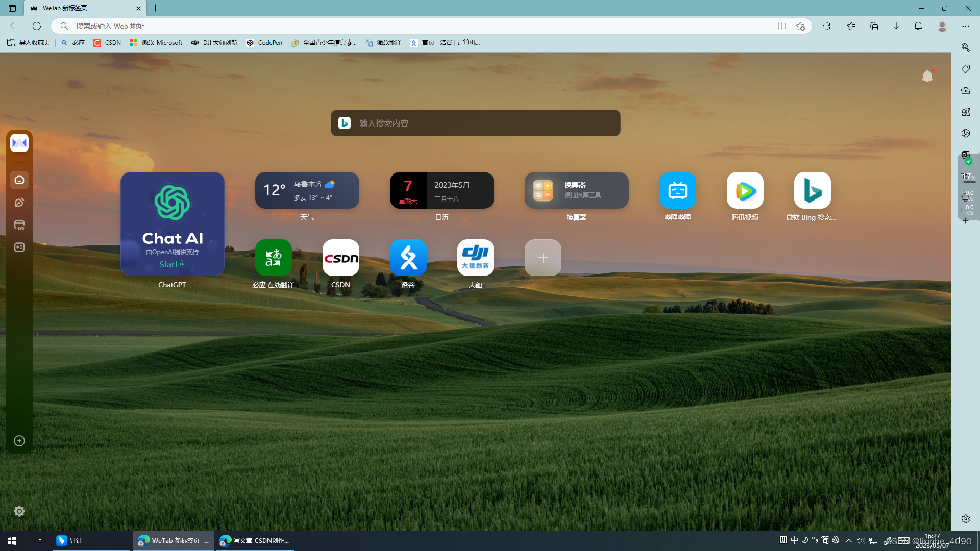Image resolution: width=980 pixels, height=551 pixels.
Task: Switch to 写文章-CSDN创作 taskbar window
Action: [255, 540]
